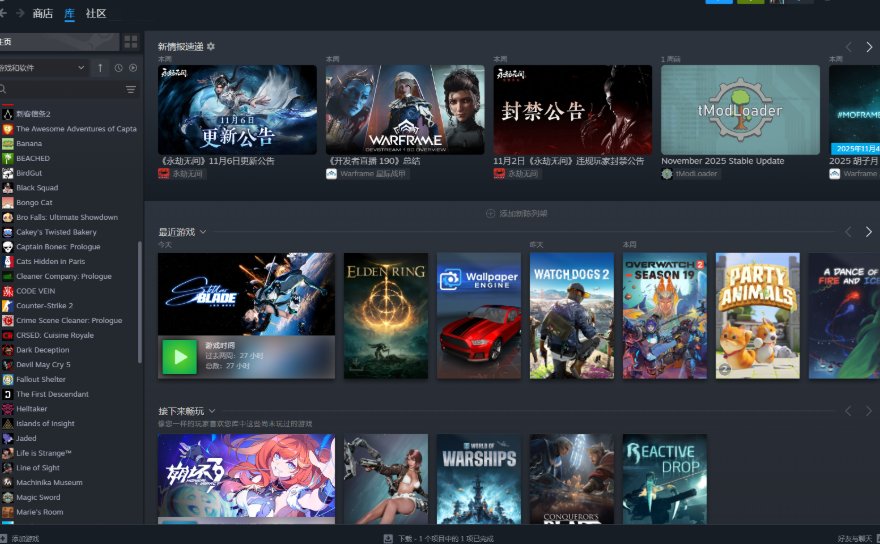This screenshot has width=880, height=544.
Task: Open the Elden Ring game thumbnail
Action: 385,315
